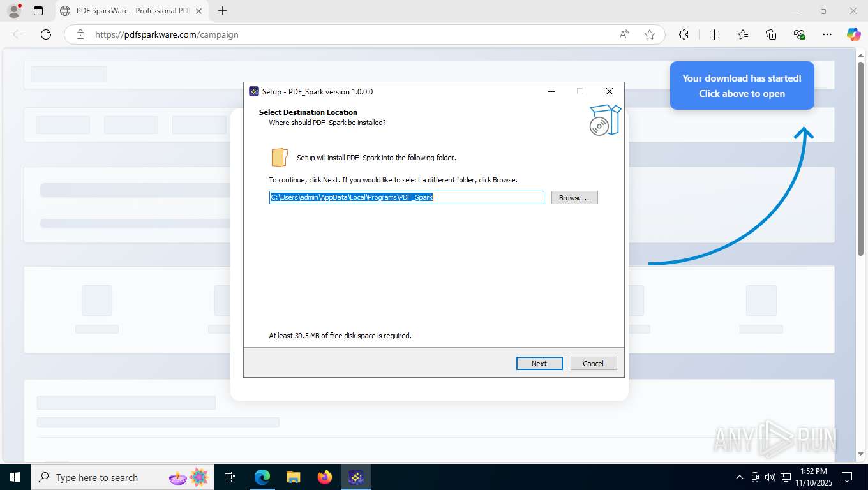Open Browser essentials heart icon
Image resolution: width=868 pixels, height=490 pixels.
(x=799, y=34)
